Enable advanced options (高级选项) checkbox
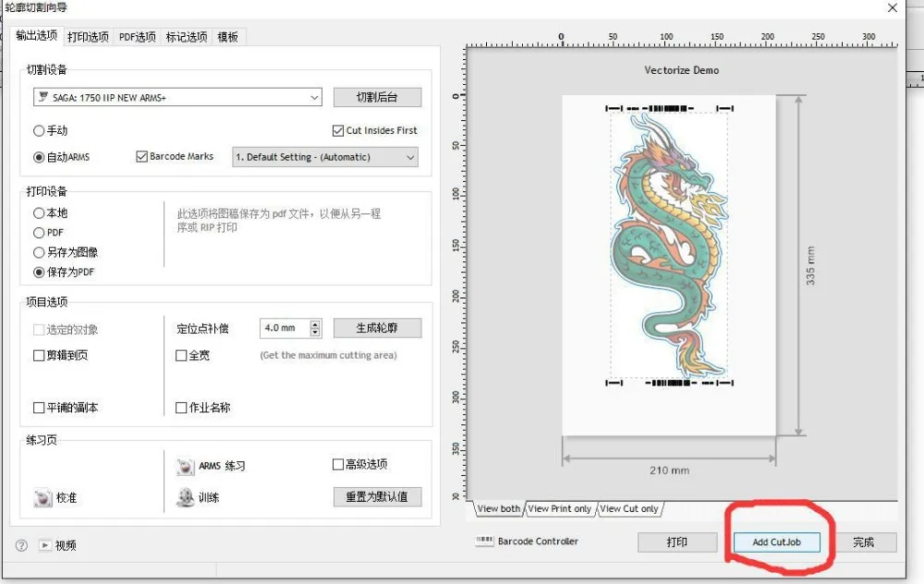Screen dimensions: 924x584 tap(338, 465)
